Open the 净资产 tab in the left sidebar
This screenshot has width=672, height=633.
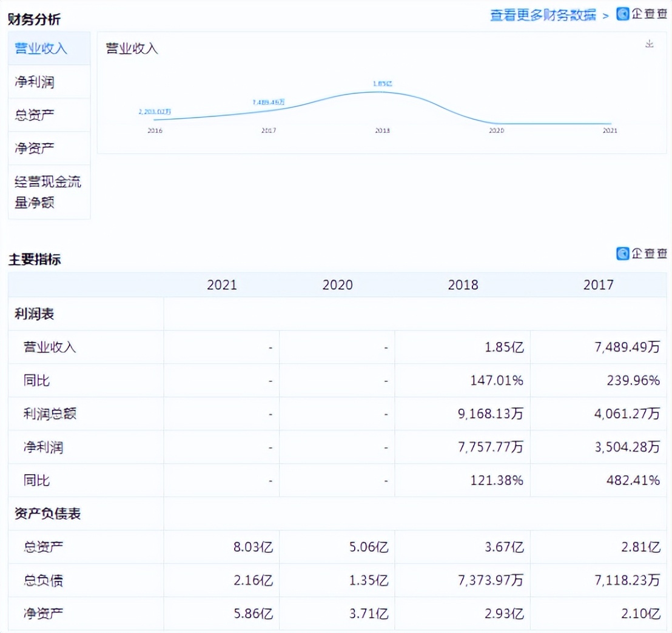pos(35,149)
